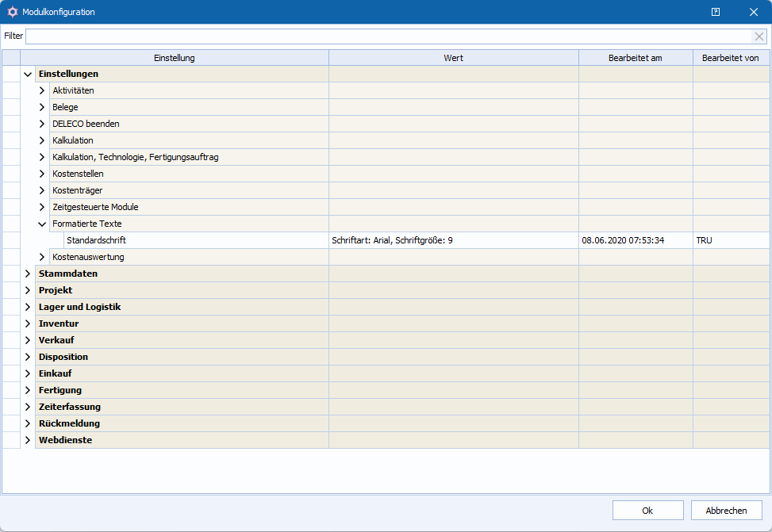Click the Ok button

point(647,511)
